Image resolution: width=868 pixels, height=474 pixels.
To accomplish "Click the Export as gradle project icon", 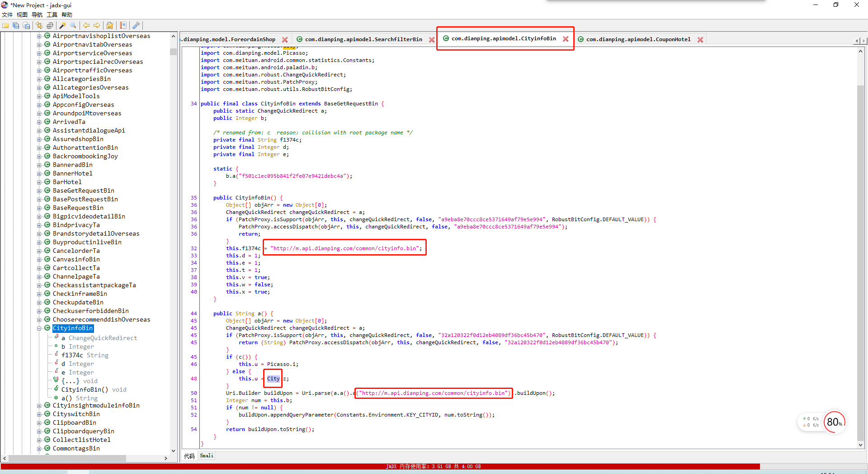I will [x=26, y=26].
